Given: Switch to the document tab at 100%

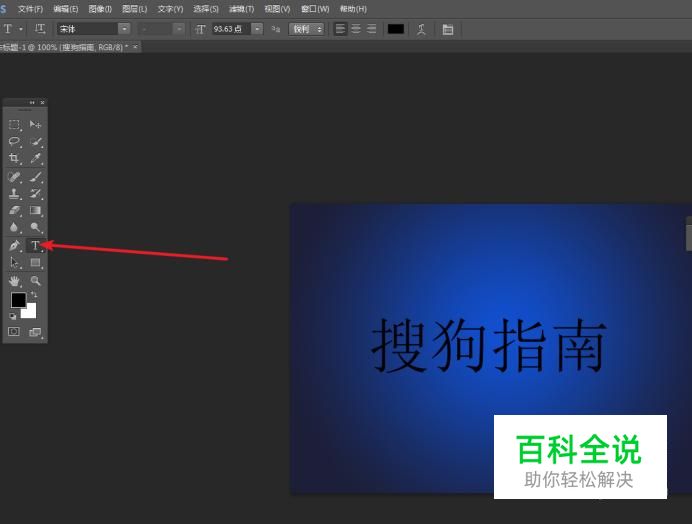Looking at the screenshot, I should [x=64, y=47].
